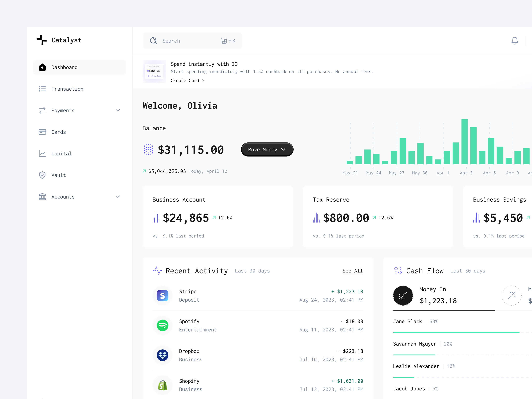The width and height of the screenshot is (532, 399).
Task: Click the Spotify logo icon
Action: pyautogui.click(x=163, y=325)
